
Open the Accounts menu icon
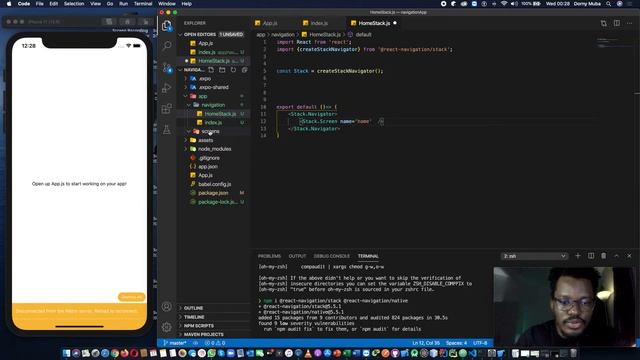coord(167,306)
